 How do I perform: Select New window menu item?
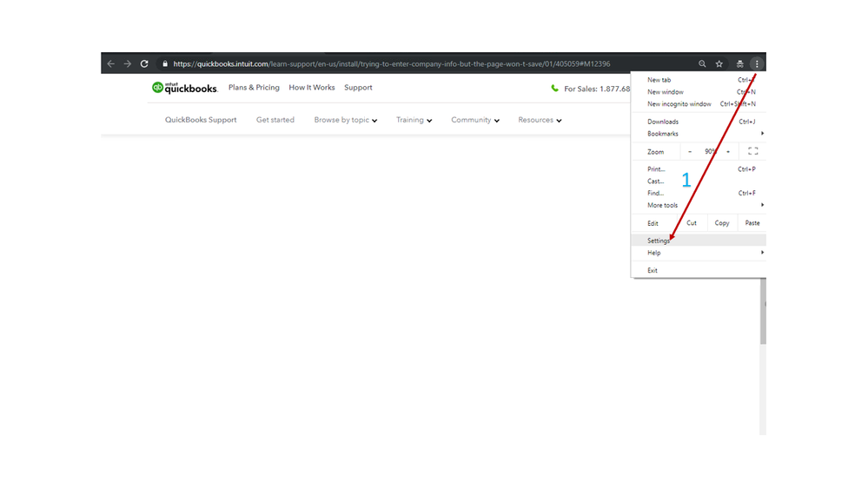pos(699,92)
